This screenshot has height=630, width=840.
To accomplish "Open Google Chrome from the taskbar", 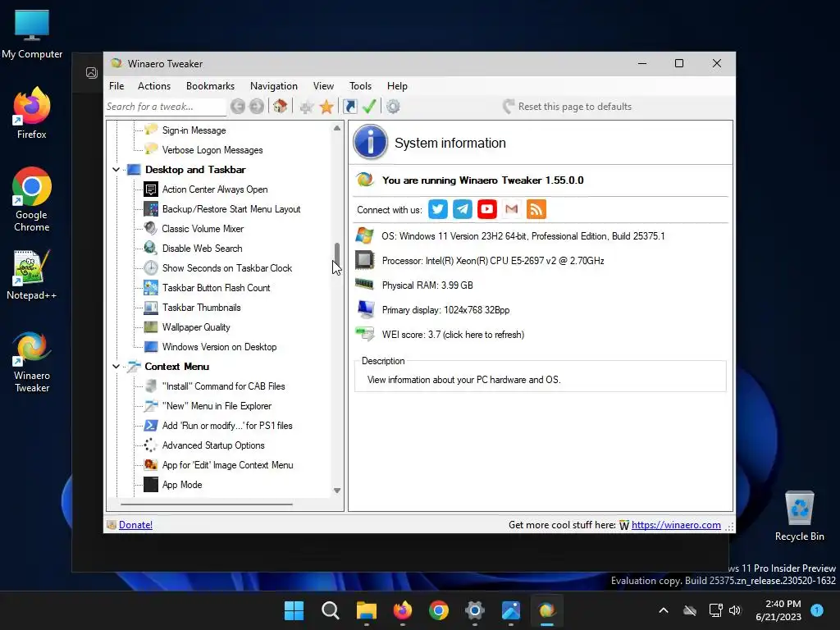I will [x=439, y=610].
